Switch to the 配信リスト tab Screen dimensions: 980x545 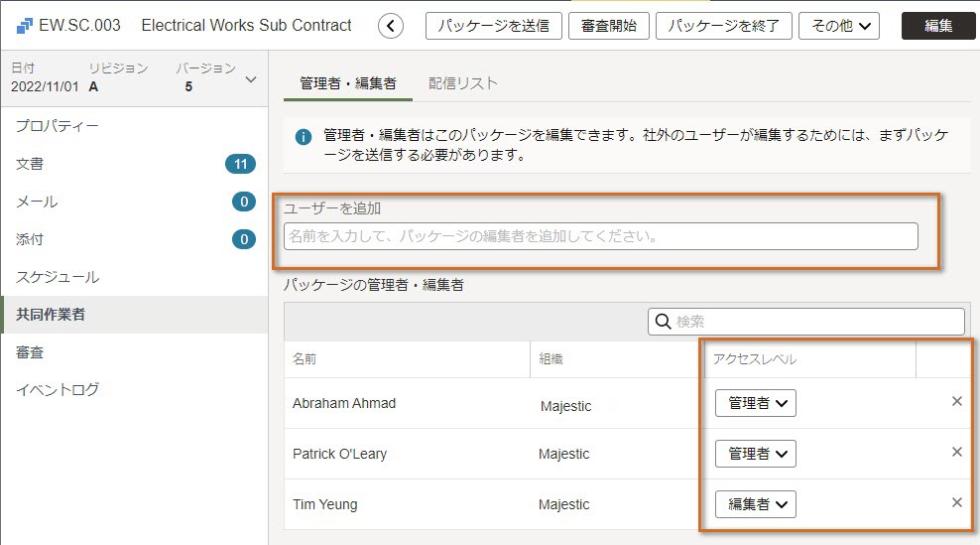pyautogui.click(x=462, y=83)
